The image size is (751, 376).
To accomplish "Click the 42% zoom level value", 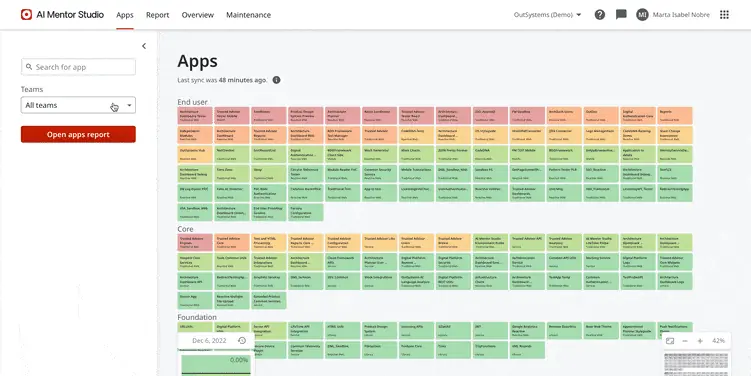I will point(718,341).
